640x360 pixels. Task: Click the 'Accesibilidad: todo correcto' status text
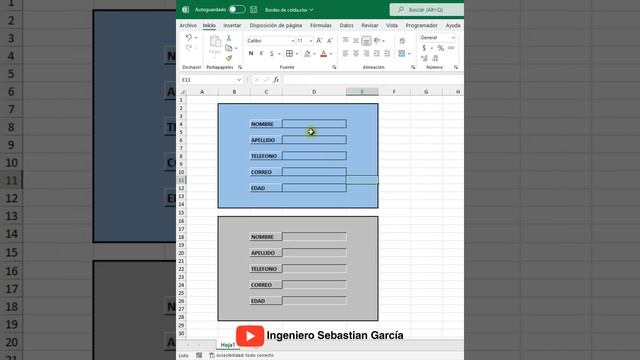tap(244, 356)
